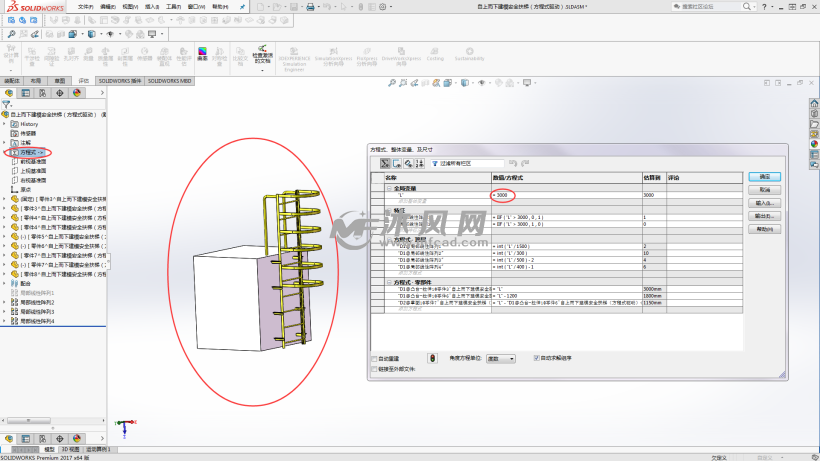Toggle the automatic rebuild checkbox

coord(374,359)
